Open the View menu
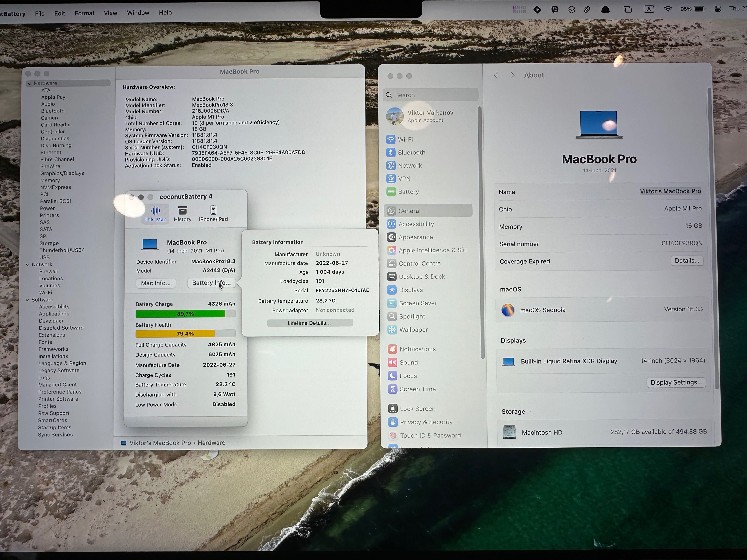 coord(110,13)
